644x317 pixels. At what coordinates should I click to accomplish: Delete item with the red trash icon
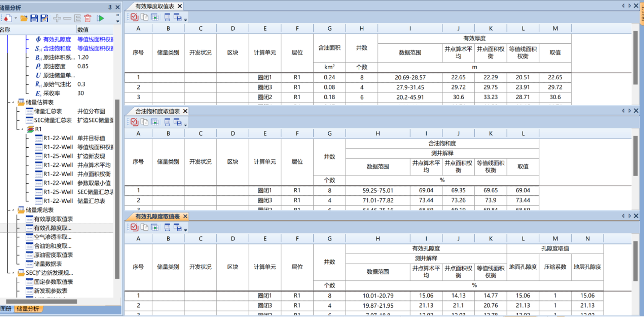pos(88,18)
